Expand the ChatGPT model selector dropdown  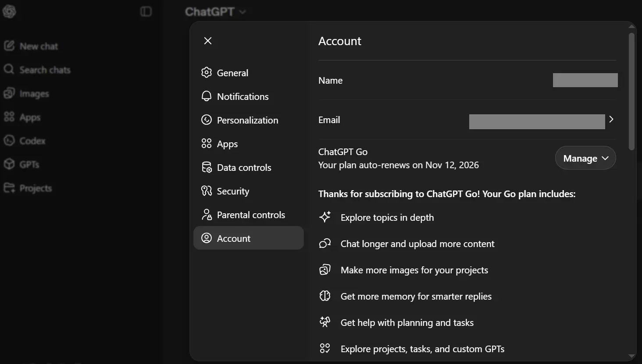(215, 12)
